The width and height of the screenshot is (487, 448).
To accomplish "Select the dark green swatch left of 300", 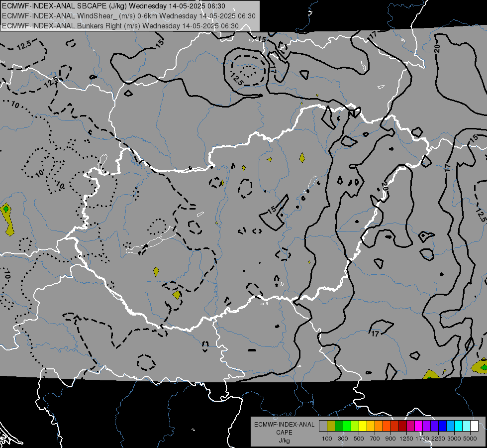I will 339,426.
